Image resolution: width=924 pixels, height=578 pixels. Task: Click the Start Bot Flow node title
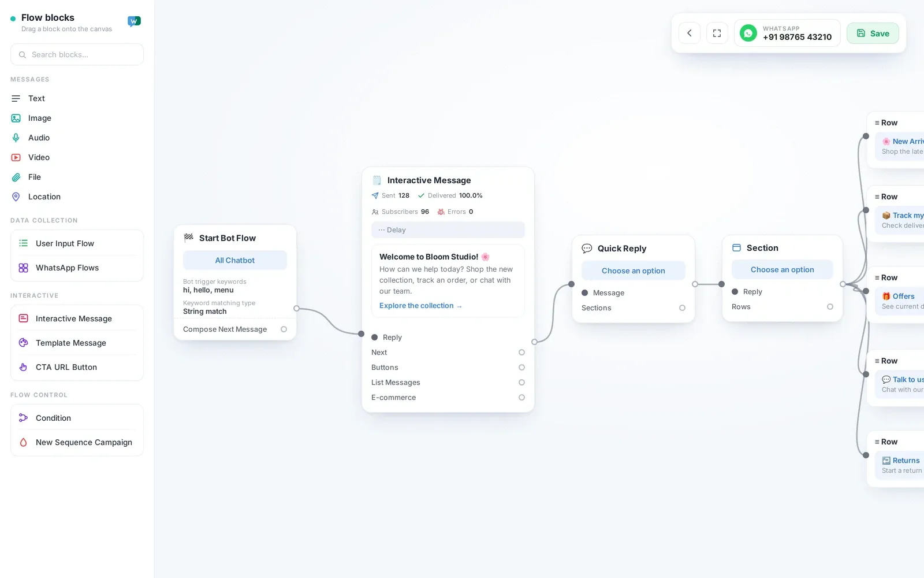(228, 238)
